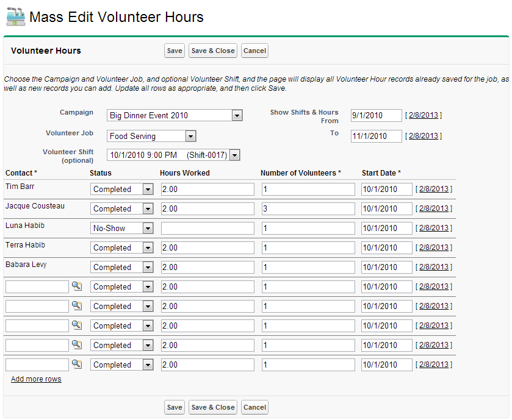Click 2/8/2013 date link in Babara Levy row
512x420 pixels.
pos(434,267)
